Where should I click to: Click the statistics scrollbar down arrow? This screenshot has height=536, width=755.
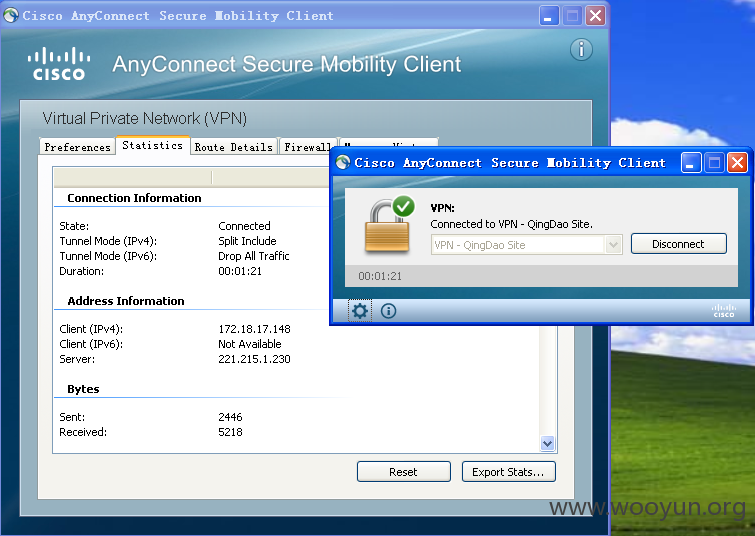tap(547, 443)
